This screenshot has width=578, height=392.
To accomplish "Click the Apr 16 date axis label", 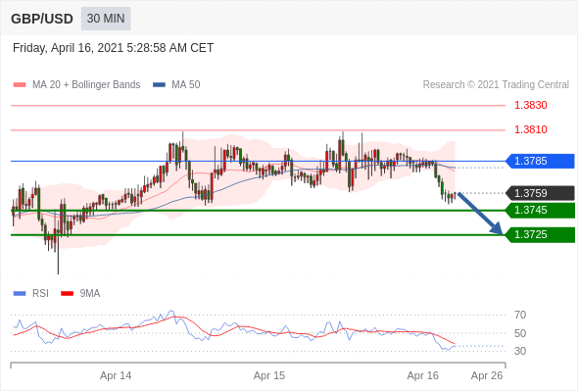I will tap(423, 375).
